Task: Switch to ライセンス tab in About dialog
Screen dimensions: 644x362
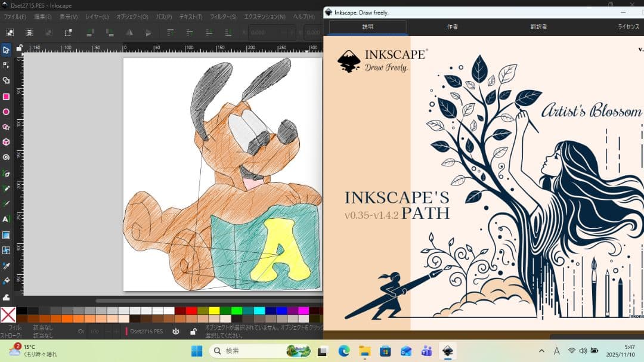Action: click(x=628, y=27)
